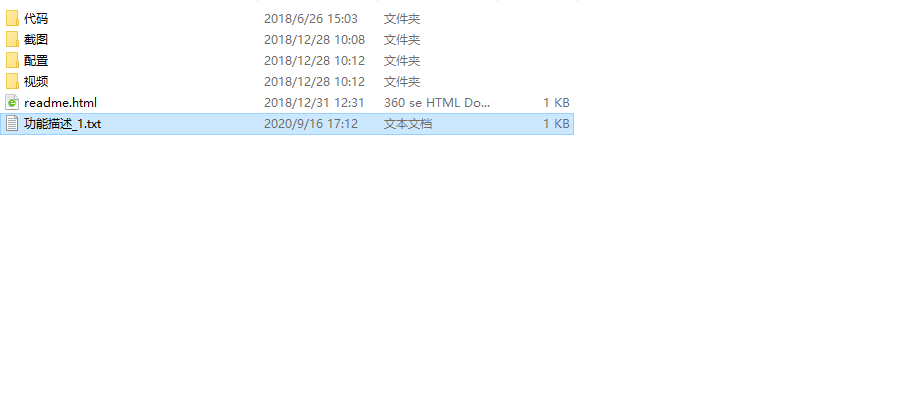Click the 功能描述_1.txt text document icon
The width and height of the screenshot is (918, 402).
12,123
